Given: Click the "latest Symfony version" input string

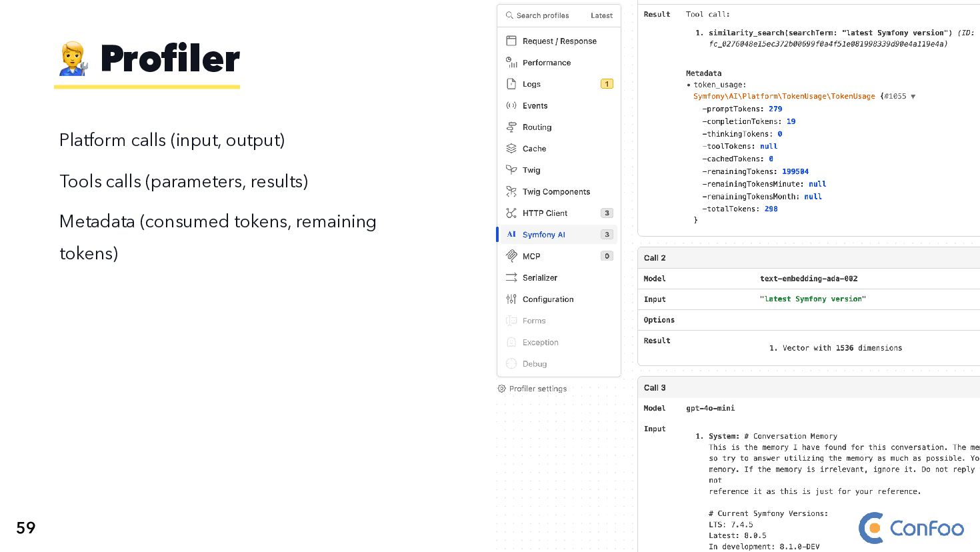Looking at the screenshot, I should pos(813,299).
